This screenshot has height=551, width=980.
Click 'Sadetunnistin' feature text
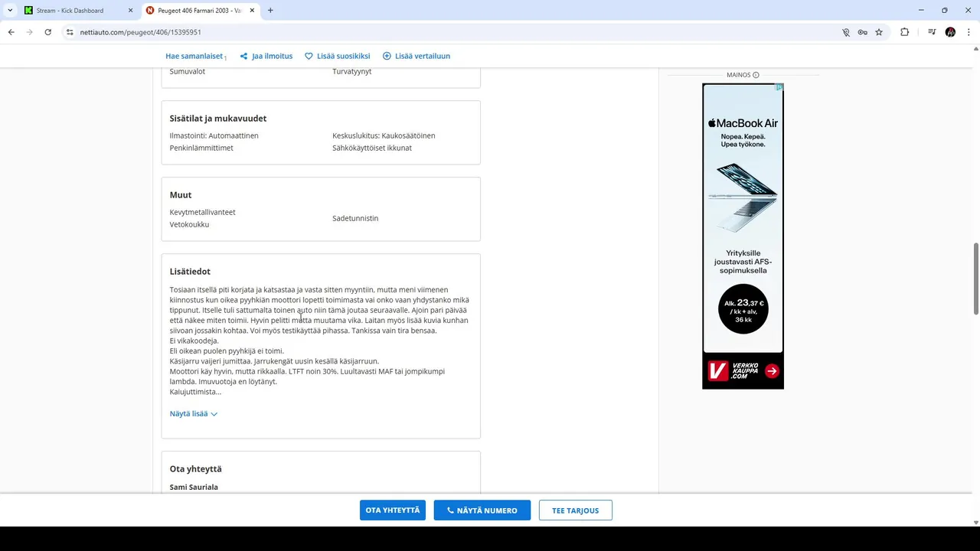(355, 218)
